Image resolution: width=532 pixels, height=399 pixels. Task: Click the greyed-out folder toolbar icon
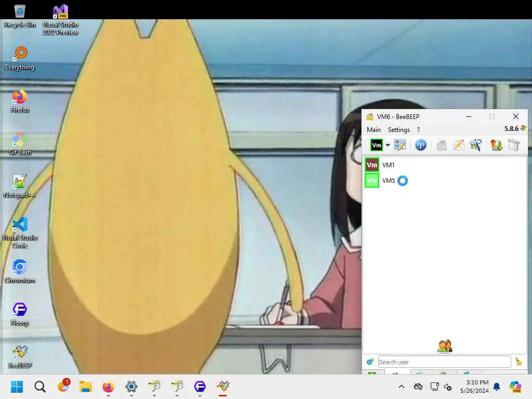tap(442, 145)
